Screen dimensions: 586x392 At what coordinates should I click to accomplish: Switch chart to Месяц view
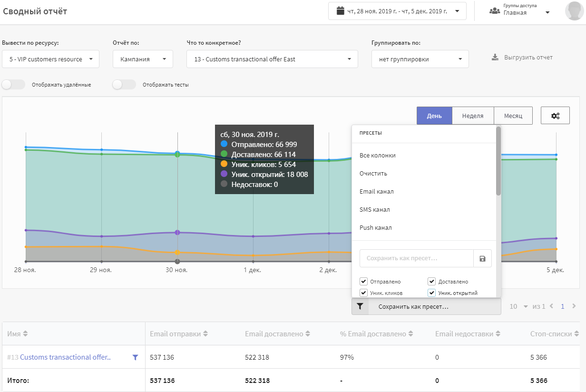click(x=513, y=116)
